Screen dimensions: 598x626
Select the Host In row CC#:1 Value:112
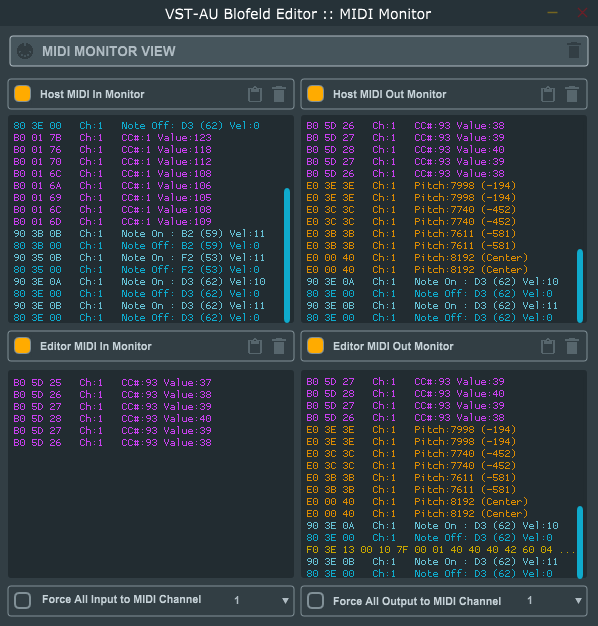[x=113, y=162]
